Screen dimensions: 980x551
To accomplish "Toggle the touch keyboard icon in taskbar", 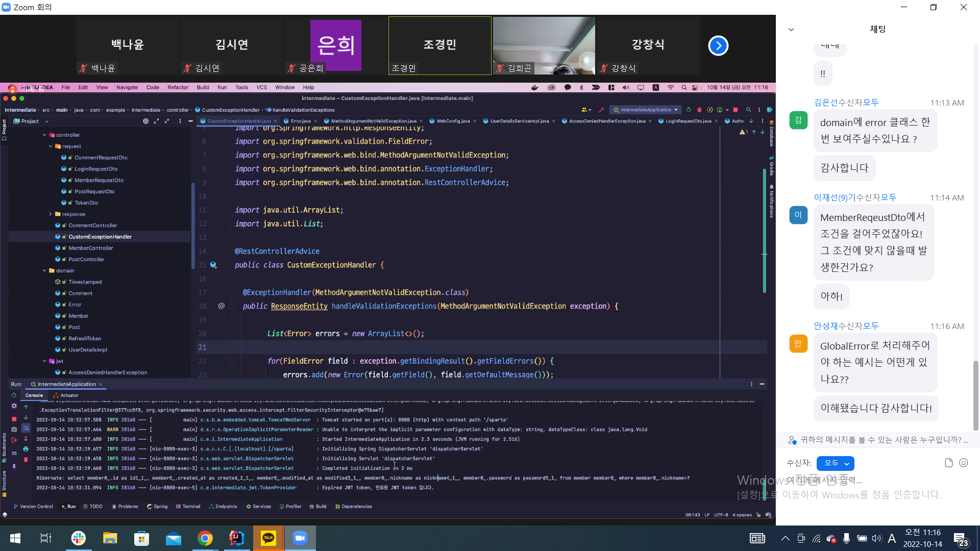I will [x=757, y=538].
